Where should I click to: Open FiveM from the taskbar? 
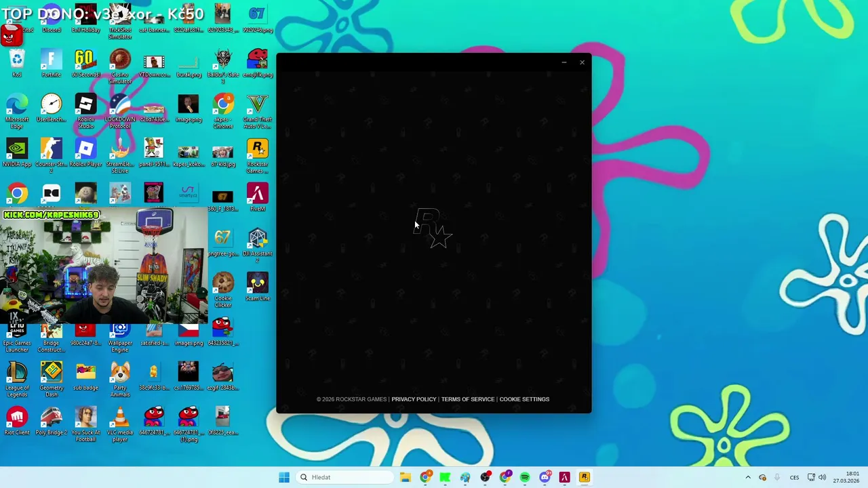[564, 477]
